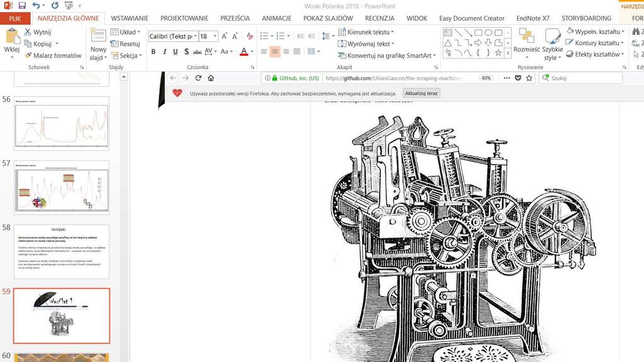644x362 pixels.
Task: Toggle center text alignment
Action: 275,52
